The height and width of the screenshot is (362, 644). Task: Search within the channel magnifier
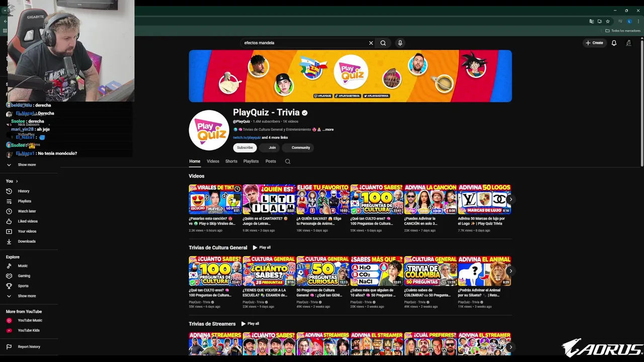(x=288, y=161)
